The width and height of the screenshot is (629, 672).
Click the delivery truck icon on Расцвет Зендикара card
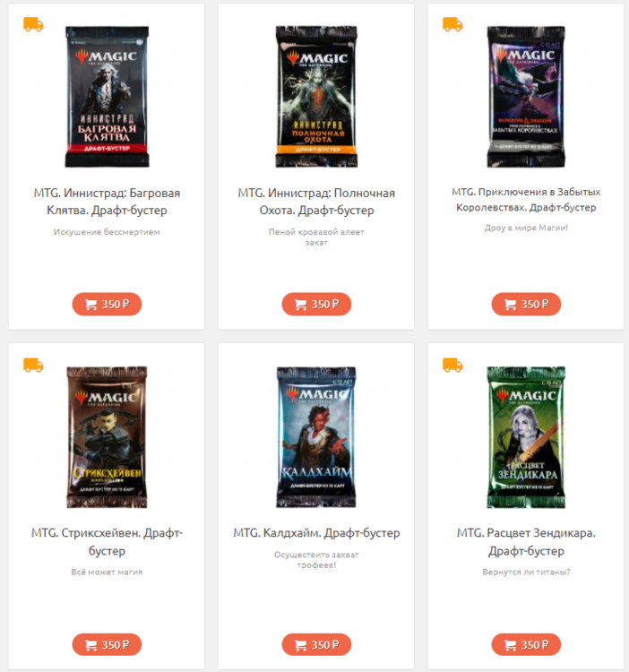452,366
